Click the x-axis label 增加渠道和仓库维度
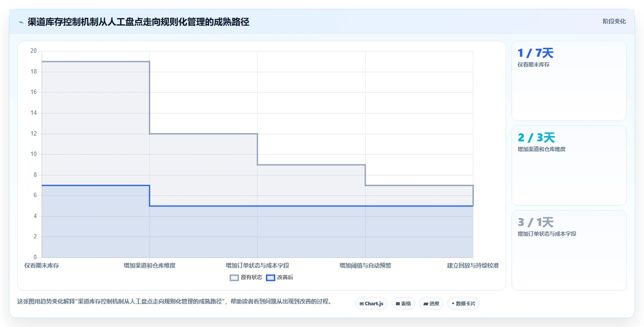 (149, 265)
